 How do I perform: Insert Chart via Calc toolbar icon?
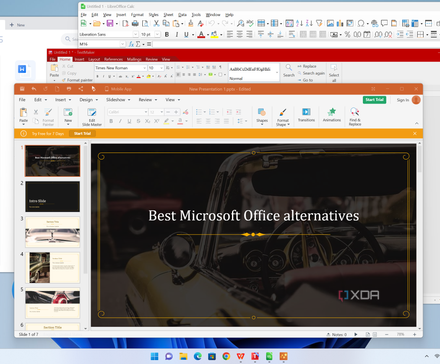(x=340, y=23)
